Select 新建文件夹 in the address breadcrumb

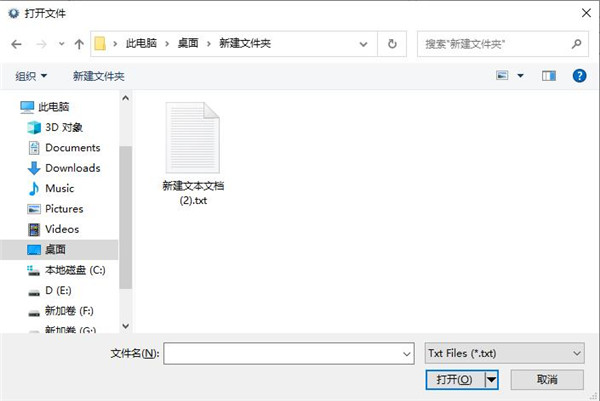point(245,44)
